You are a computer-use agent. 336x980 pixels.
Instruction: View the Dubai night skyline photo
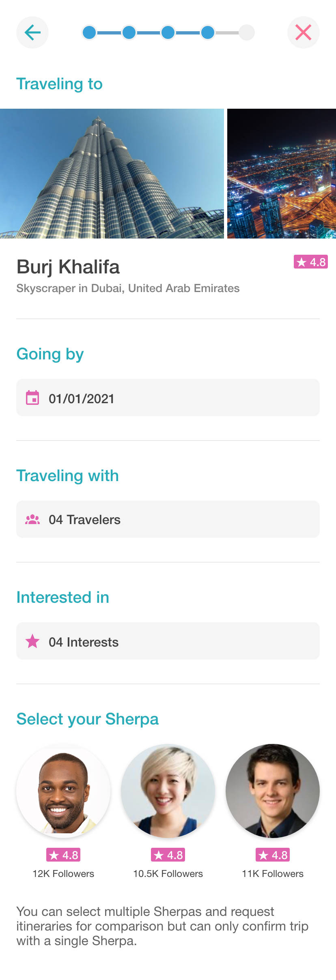pyautogui.click(x=282, y=174)
